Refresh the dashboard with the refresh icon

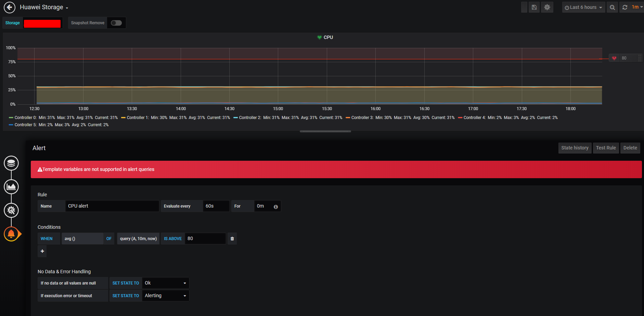(625, 7)
